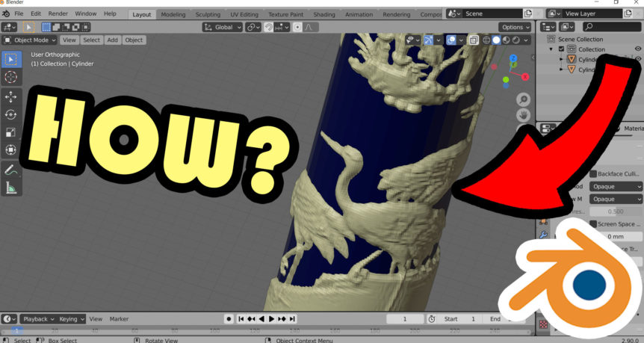Open the Global transform orientation dropdown
The image size is (644, 343).
223,27
